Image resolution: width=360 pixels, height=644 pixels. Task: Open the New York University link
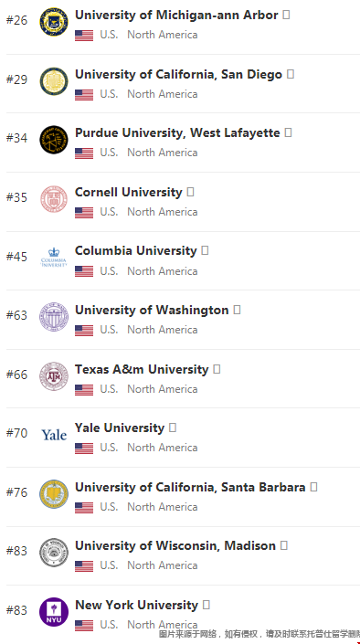coord(137,605)
